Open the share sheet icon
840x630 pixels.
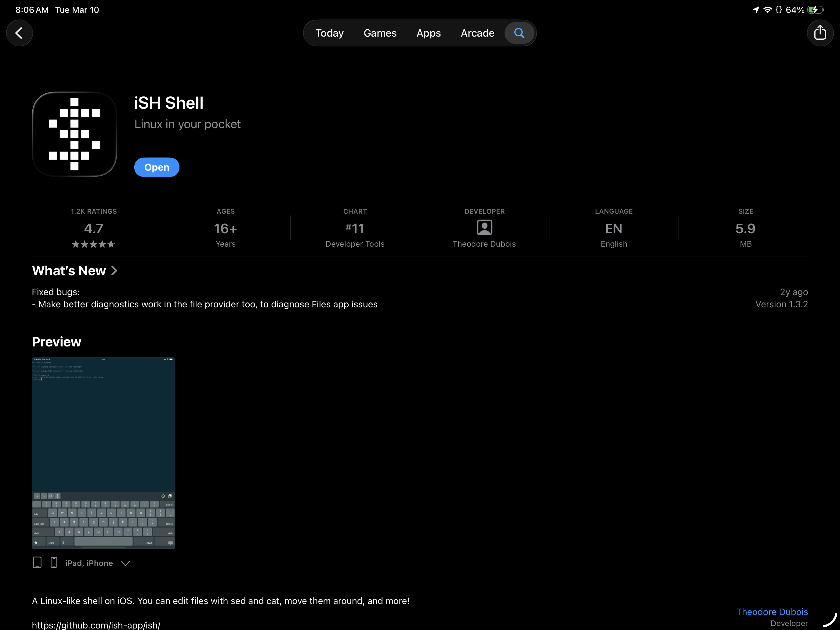[820, 33]
